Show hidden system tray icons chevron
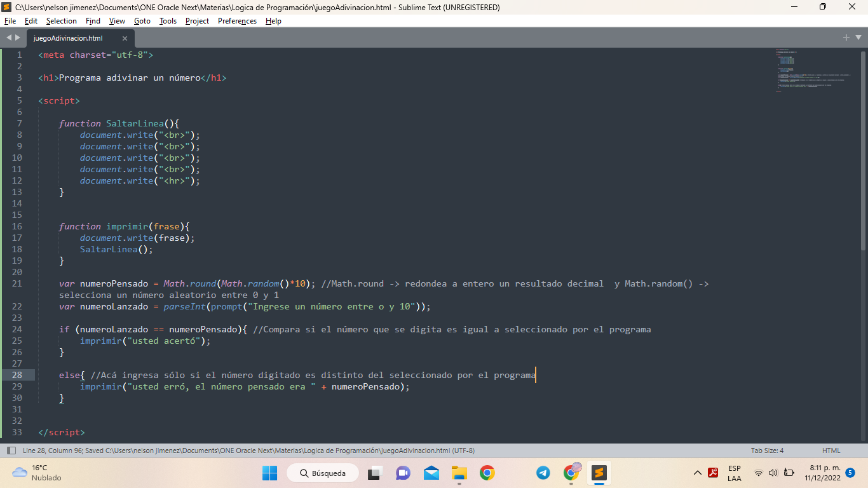The image size is (868, 488). 698,473
